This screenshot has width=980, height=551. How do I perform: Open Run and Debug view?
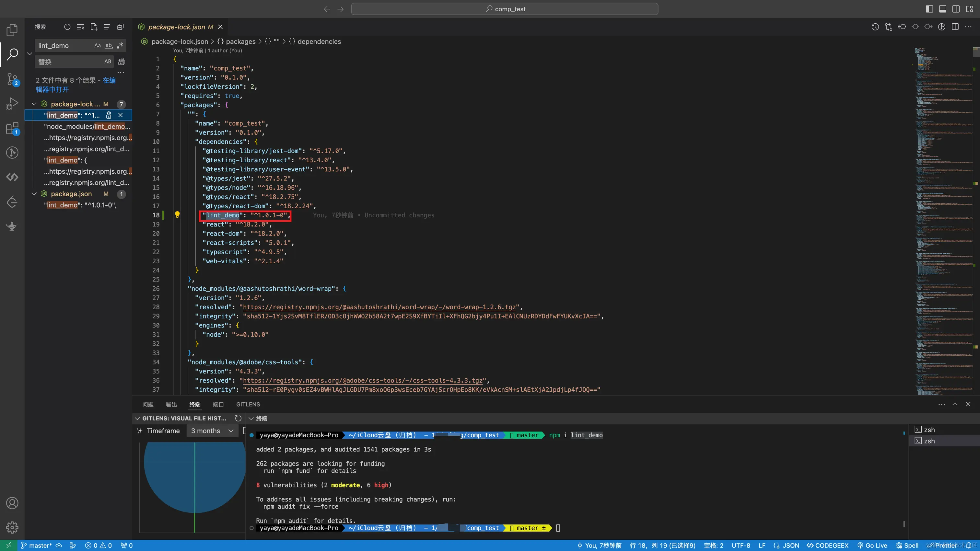pos(12,103)
